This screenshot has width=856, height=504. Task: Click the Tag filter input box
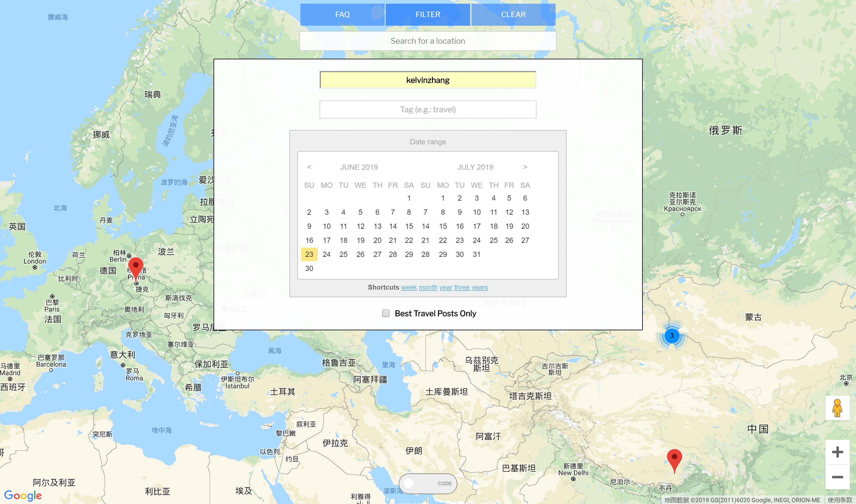428,109
